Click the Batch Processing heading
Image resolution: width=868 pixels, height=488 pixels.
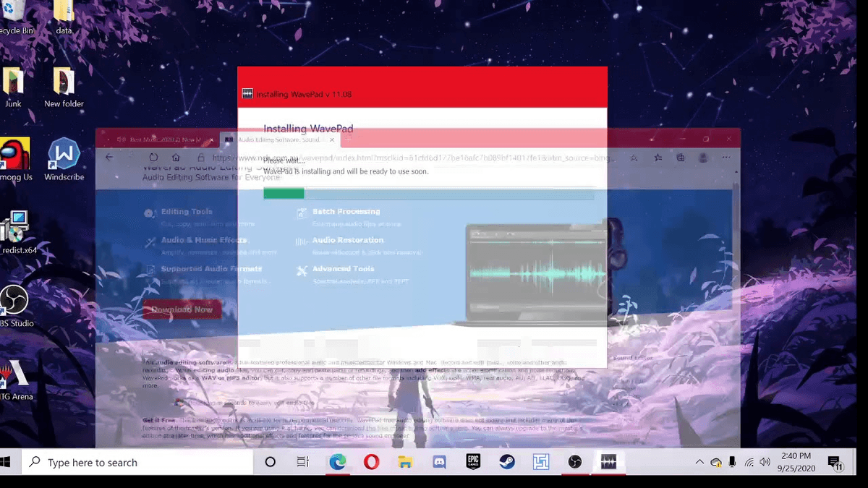(346, 212)
